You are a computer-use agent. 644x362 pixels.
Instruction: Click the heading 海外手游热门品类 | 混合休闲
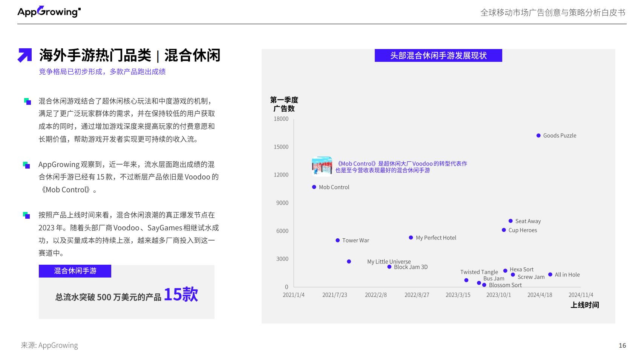point(130,55)
